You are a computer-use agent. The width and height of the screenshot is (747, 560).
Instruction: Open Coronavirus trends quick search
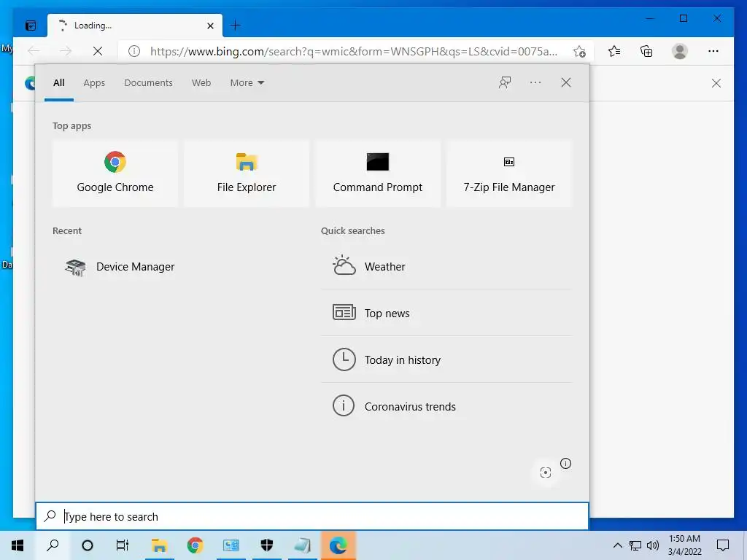pos(446,406)
